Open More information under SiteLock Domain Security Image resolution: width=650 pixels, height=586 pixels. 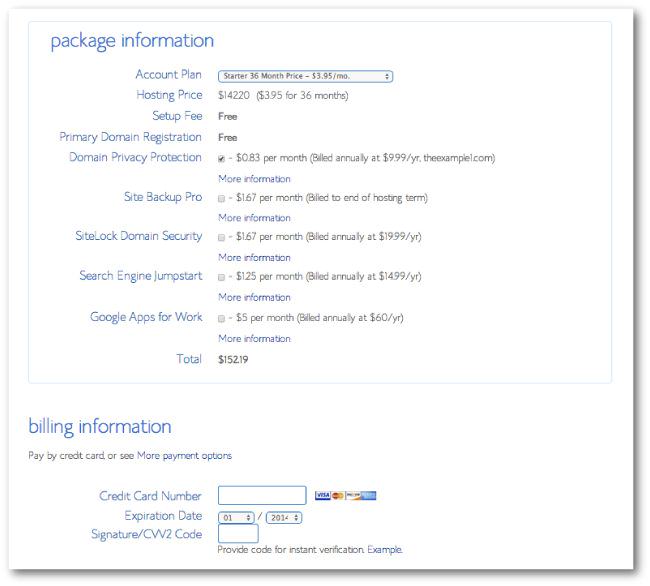coord(254,258)
